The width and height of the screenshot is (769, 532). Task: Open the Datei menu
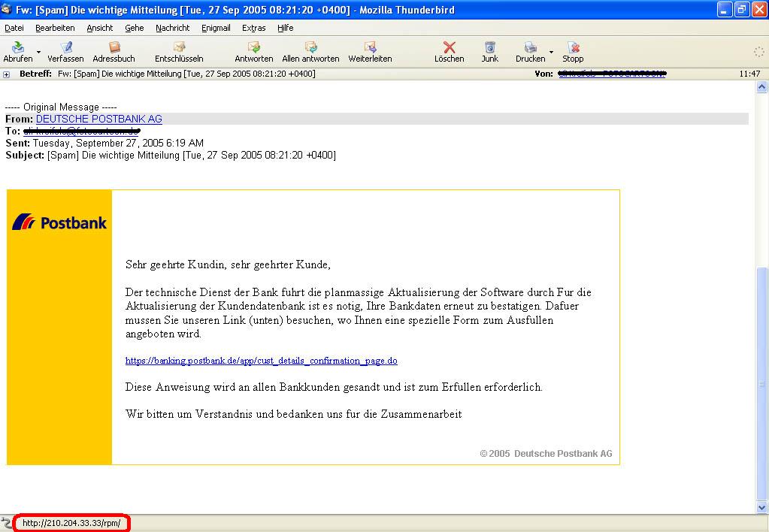point(14,28)
